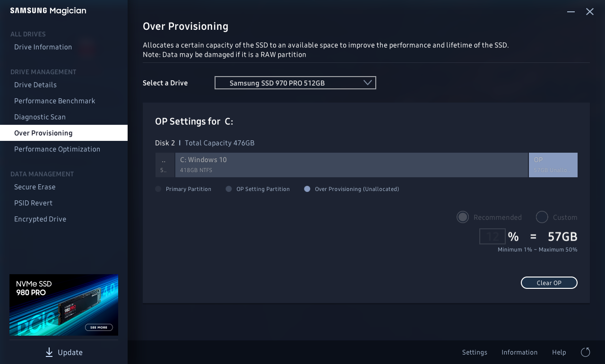The width and height of the screenshot is (605, 364).
Task: Click the 'Disk 2' label
Action: coord(165,143)
